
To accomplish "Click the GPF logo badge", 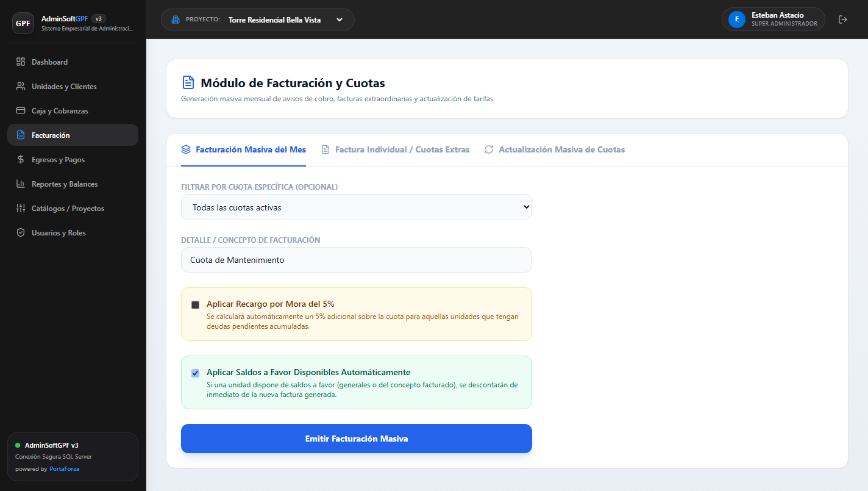I will [23, 23].
